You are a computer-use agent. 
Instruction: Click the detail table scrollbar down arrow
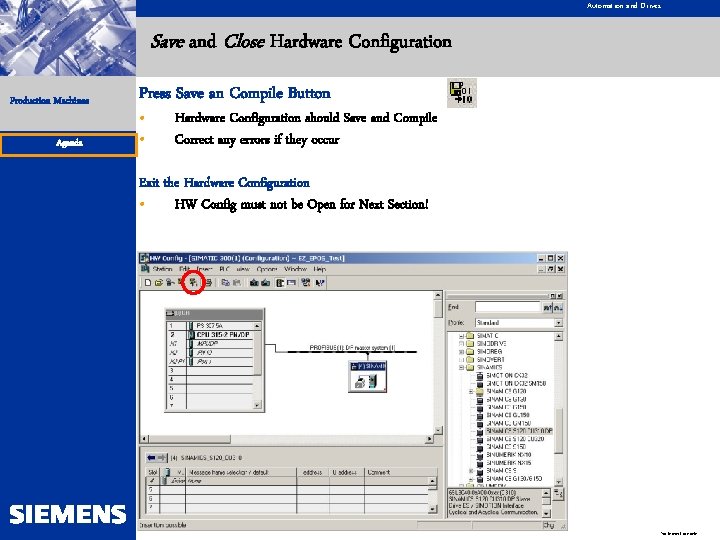[433, 509]
